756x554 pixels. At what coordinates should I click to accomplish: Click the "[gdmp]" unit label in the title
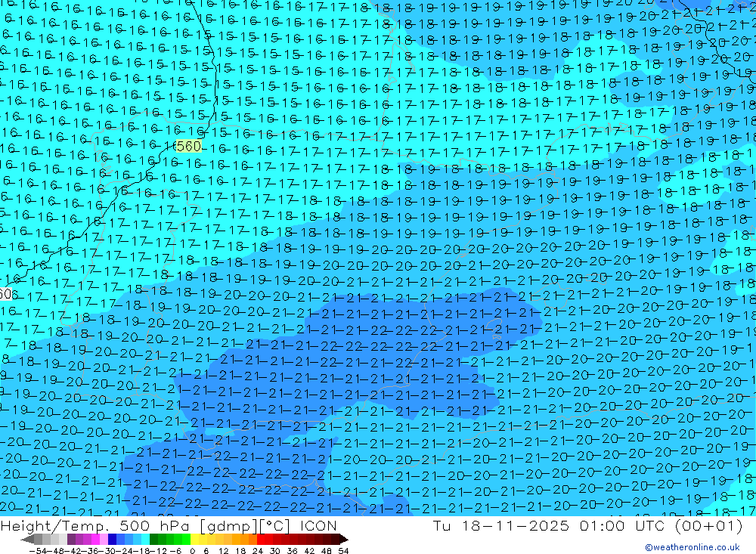pos(228,526)
